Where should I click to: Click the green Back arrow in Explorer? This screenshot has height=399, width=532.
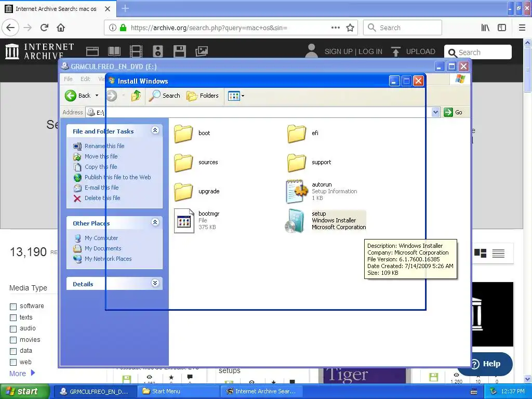pyautogui.click(x=71, y=96)
